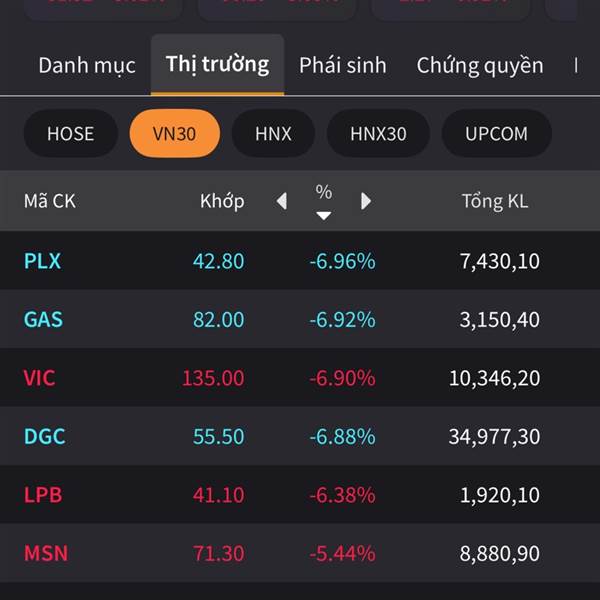Screen dimensions: 600x600
Task: Open the Phái sinh tab
Action: [343, 66]
